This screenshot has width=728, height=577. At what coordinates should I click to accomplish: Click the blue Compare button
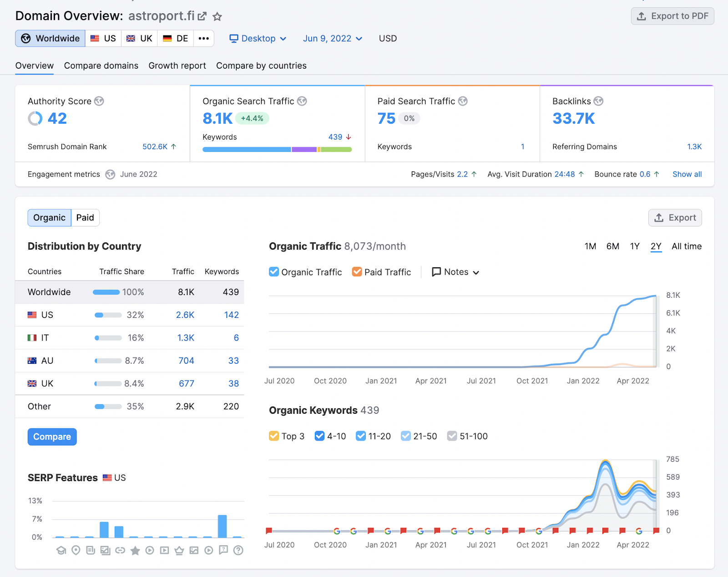click(x=52, y=437)
